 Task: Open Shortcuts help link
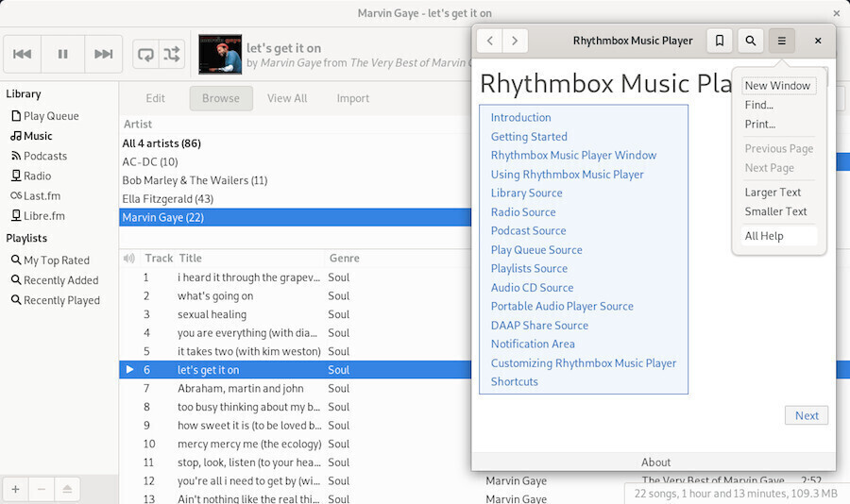coord(515,381)
